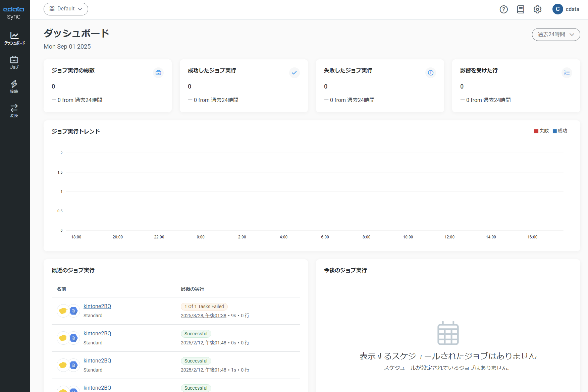
Task: Click the checkmark icon in successful jobs card
Action: 294,73
